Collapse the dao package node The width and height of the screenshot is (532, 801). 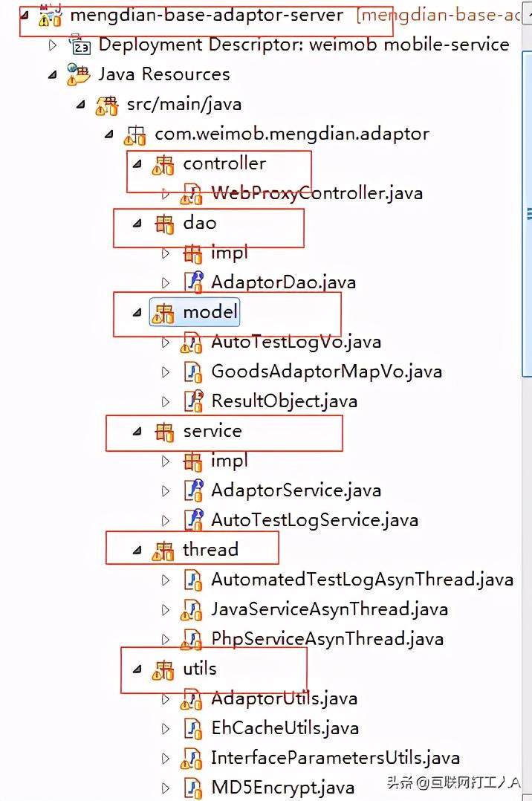click(137, 223)
